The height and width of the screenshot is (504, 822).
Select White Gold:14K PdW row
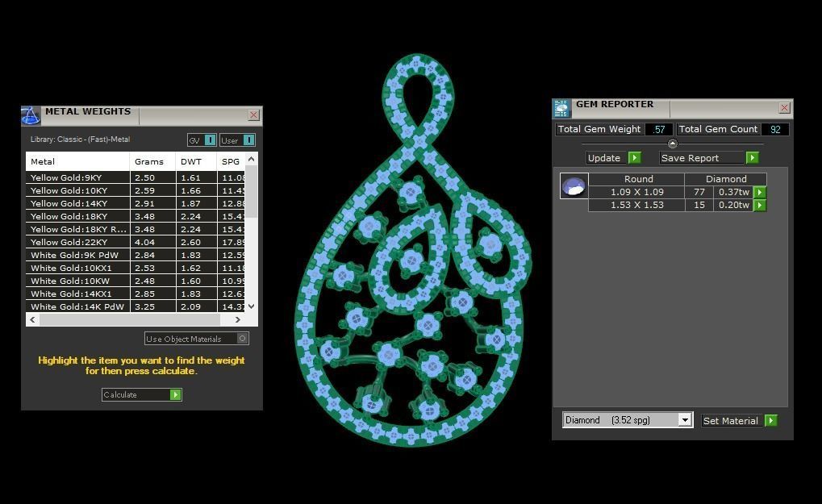tap(136, 306)
